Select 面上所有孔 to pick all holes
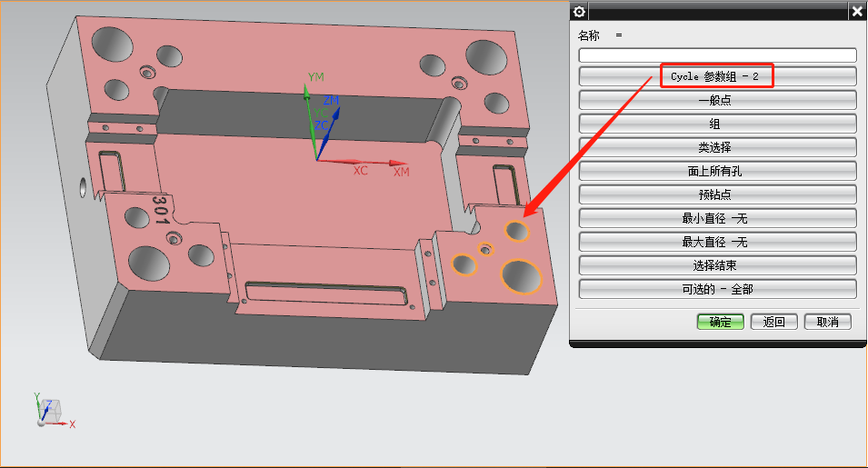The height and width of the screenshot is (468, 868). pyautogui.click(x=717, y=171)
